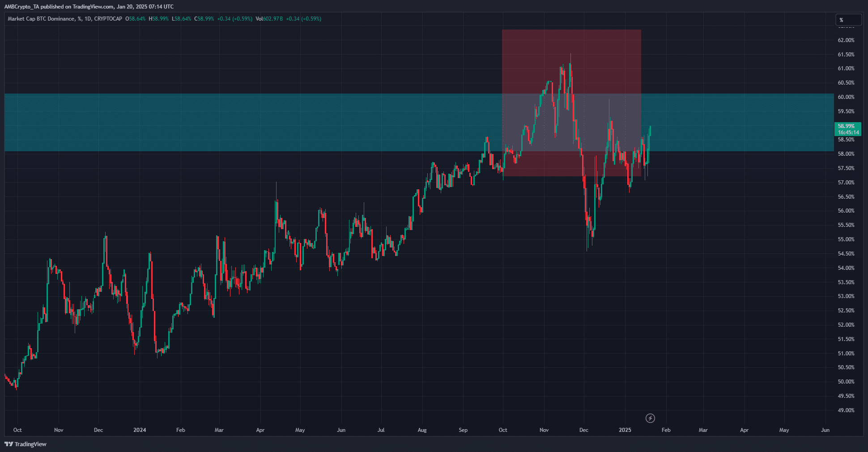The height and width of the screenshot is (452, 868).
Task: Click the AMBCrypto_TA published header text
Action: click(x=89, y=7)
